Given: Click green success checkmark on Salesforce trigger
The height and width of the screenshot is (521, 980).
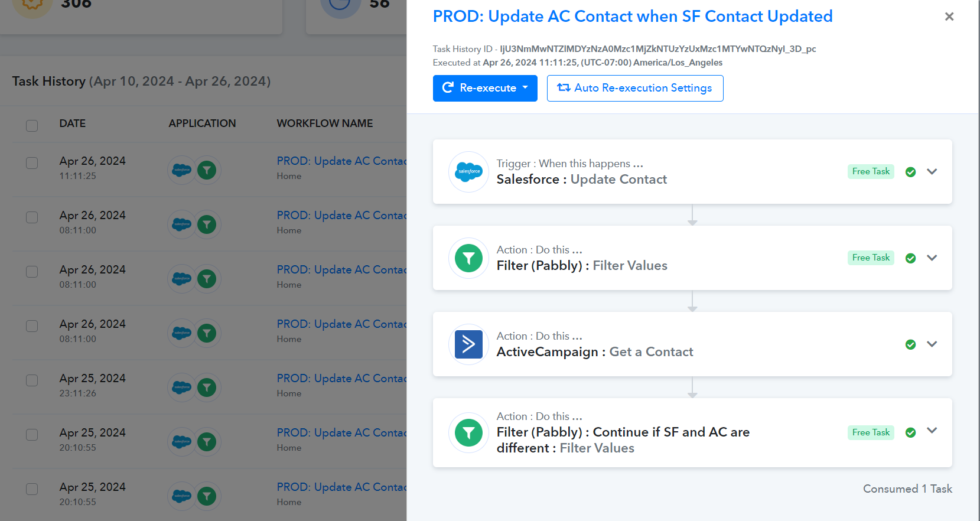Looking at the screenshot, I should point(911,172).
